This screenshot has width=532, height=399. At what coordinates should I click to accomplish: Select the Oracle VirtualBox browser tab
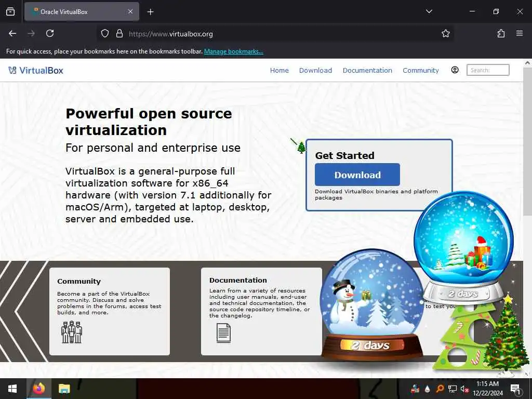point(82,11)
